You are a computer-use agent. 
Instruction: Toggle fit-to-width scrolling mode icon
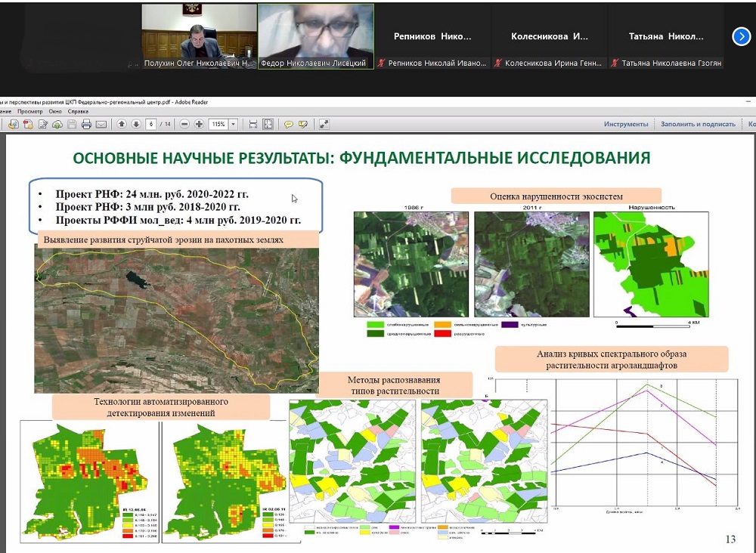[x=253, y=124]
